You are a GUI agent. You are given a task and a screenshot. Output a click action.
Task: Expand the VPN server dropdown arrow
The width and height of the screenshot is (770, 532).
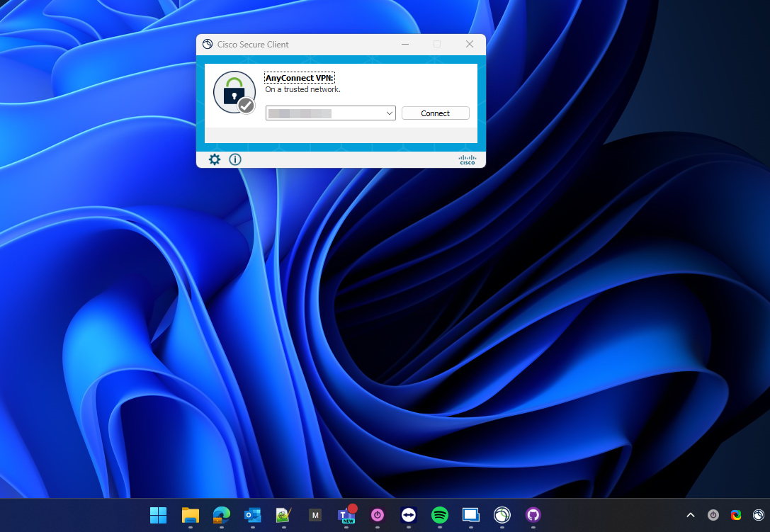click(390, 113)
